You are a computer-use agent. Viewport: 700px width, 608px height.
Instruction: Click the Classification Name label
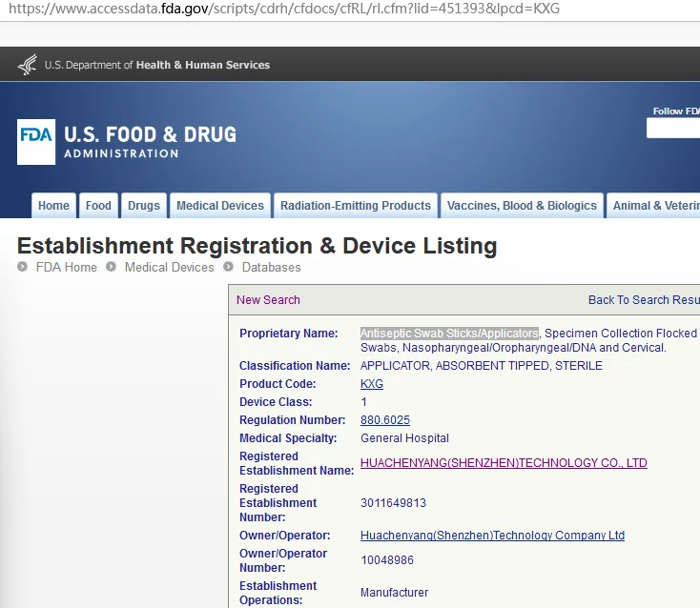295,366
